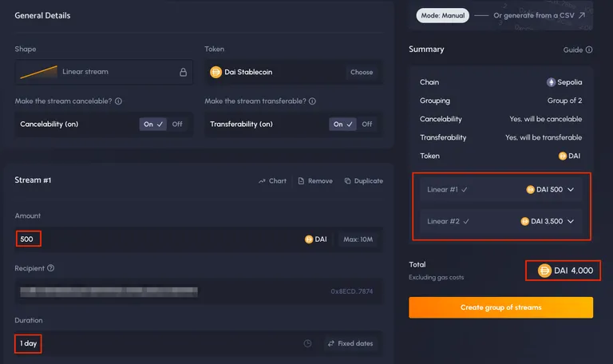Click the lock icon on Linear stream shape
The width and height of the screenshot is (613, 364).
(183, 72)
